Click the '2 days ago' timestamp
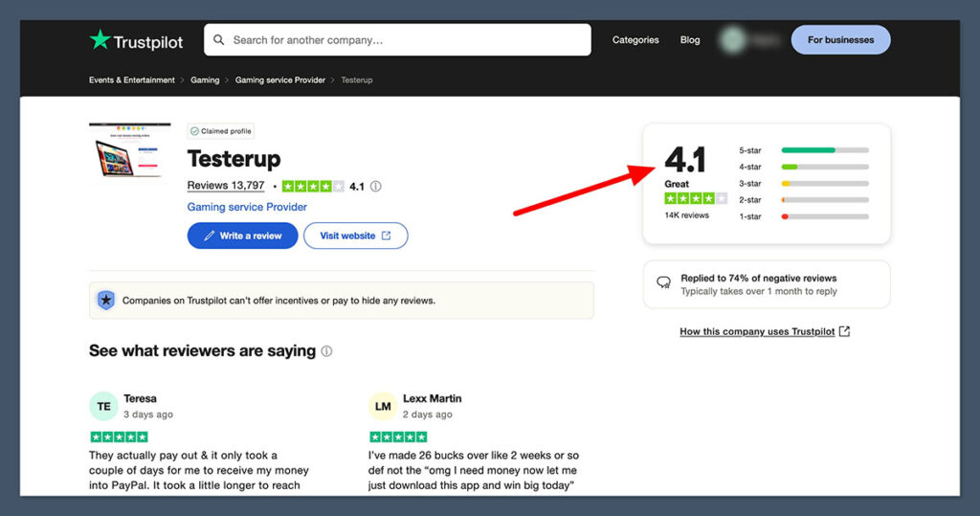980x516 pixels. click(x=427, y=415)
